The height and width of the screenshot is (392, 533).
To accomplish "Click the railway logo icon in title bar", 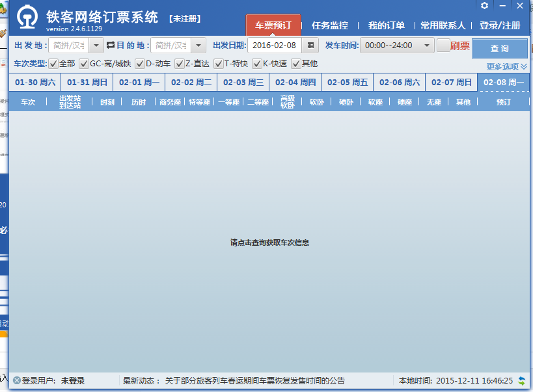I will [x=27, y=19].
